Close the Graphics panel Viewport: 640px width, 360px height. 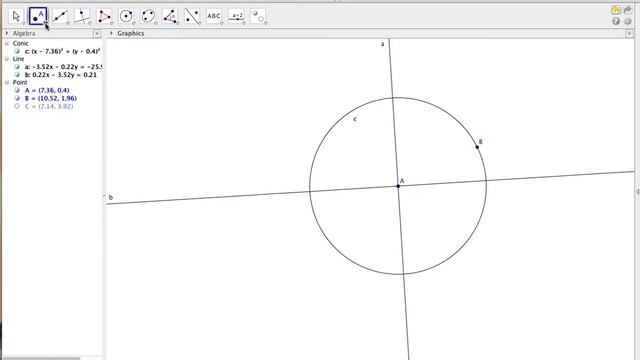[x=629, y=33]
